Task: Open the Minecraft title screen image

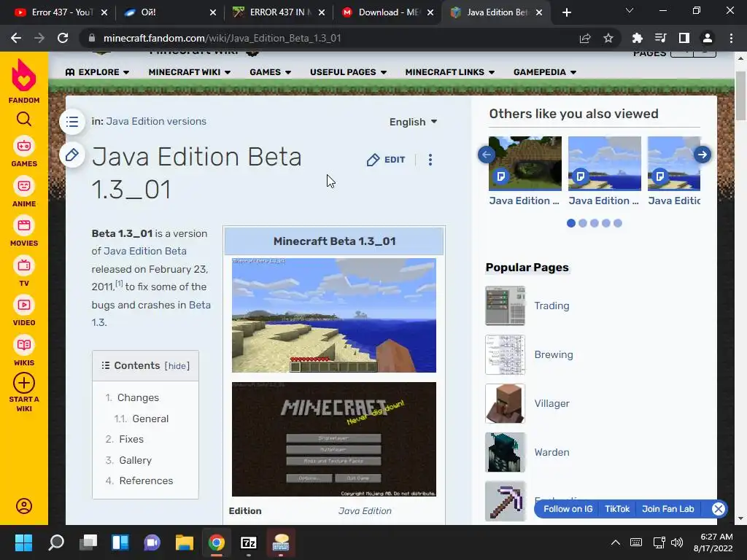Action: click(334, 439)
